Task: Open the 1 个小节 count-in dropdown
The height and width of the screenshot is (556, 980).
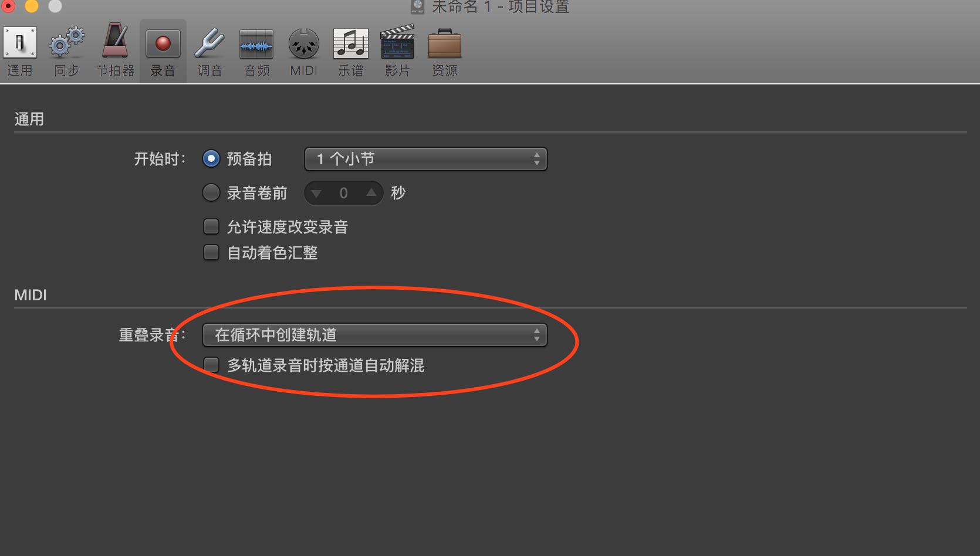Action: pyautogui.click(x=425, y=159)
